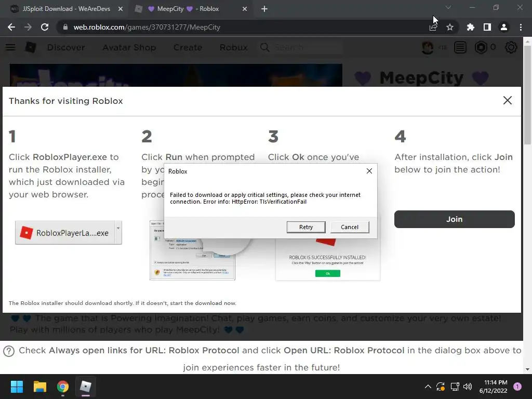Image resolution: width=532 pixels, height=399 pixels.
Task: Open the Roblox hamburger menu
Action: point(10,47)
